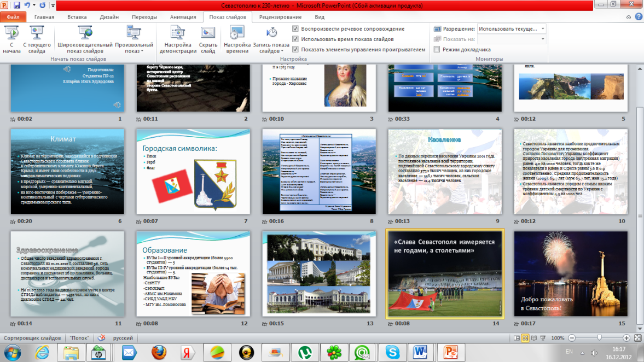The image size is (644, 362).
Task: Click volume speaker icon in system tray
Action: (x=594, y=353)
